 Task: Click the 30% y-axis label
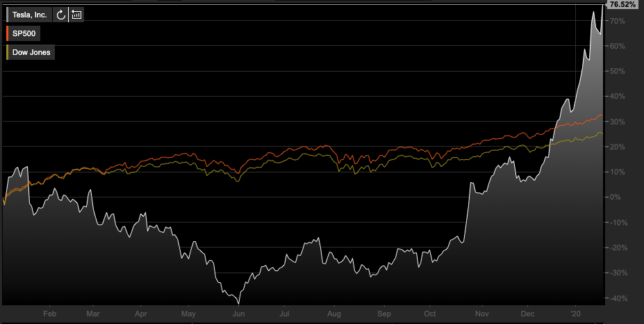[x=618, y=122]
